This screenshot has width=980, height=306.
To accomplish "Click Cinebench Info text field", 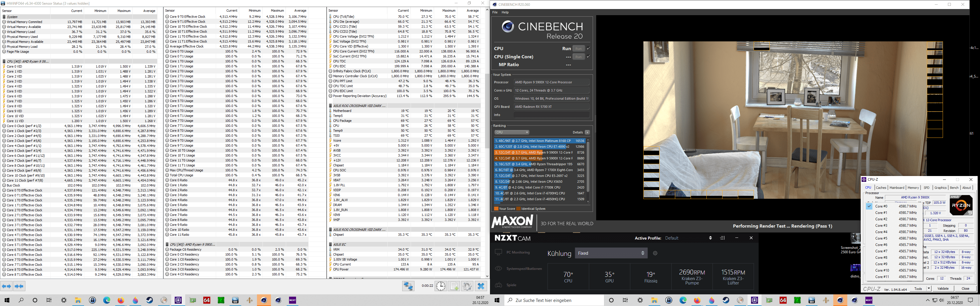I will (x=551, y=115).
